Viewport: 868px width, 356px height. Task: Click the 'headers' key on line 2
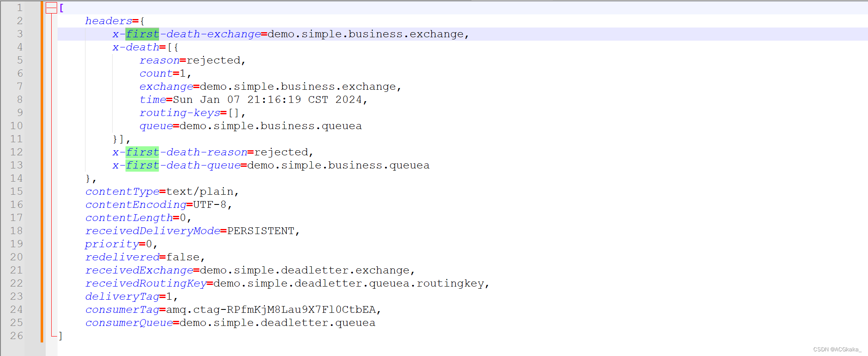pos(108,21)
